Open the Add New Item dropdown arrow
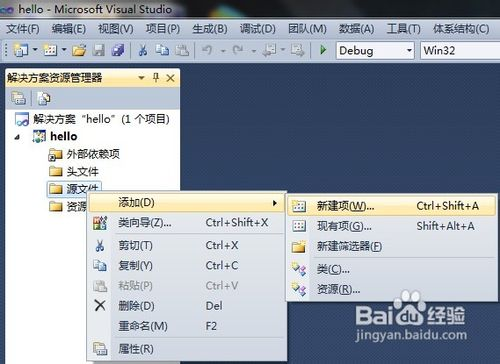This screenshot has width=500, height=364. [x=64, y=50]
